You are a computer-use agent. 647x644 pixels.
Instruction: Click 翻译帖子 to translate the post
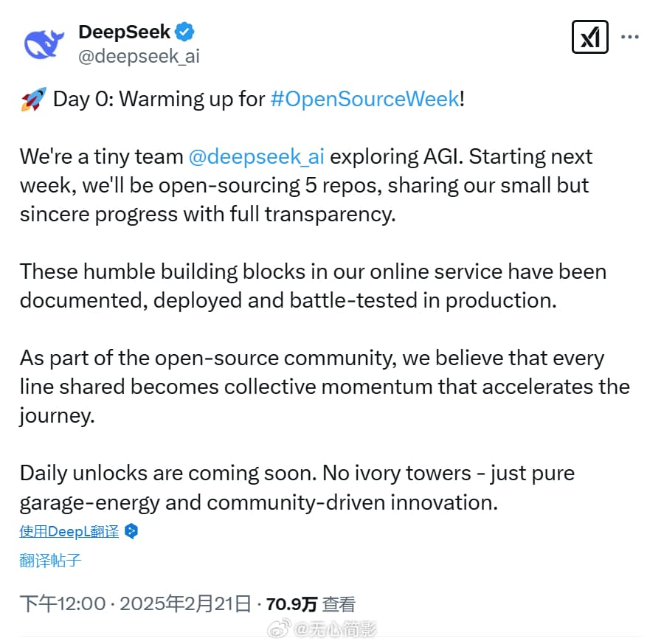click(x=50, y=560)
